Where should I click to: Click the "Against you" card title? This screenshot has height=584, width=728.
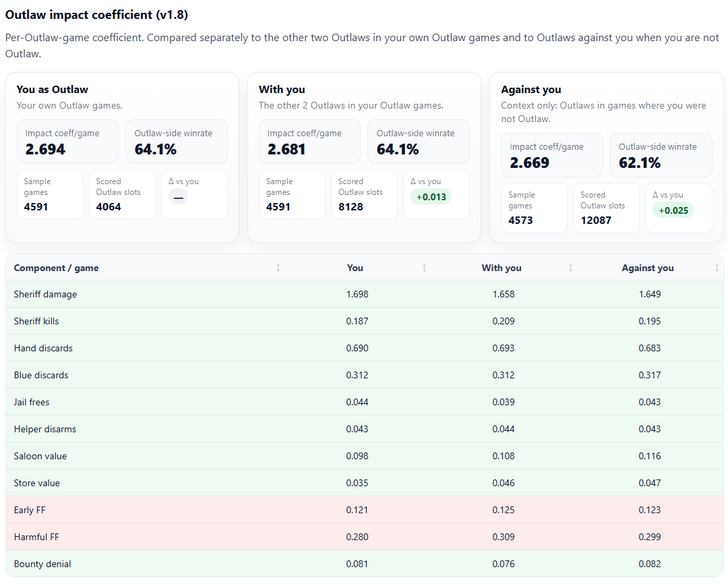pyautogui.click(x=531, y=90)
